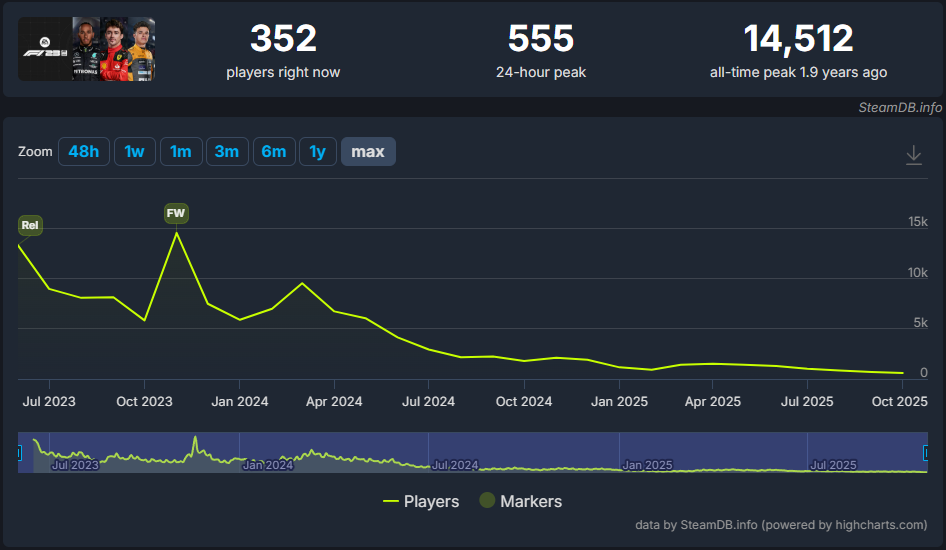The height and width of the screenshot is (550, 946).
Task: Click the 555 24-hour peak value
Action: [541, 38]
